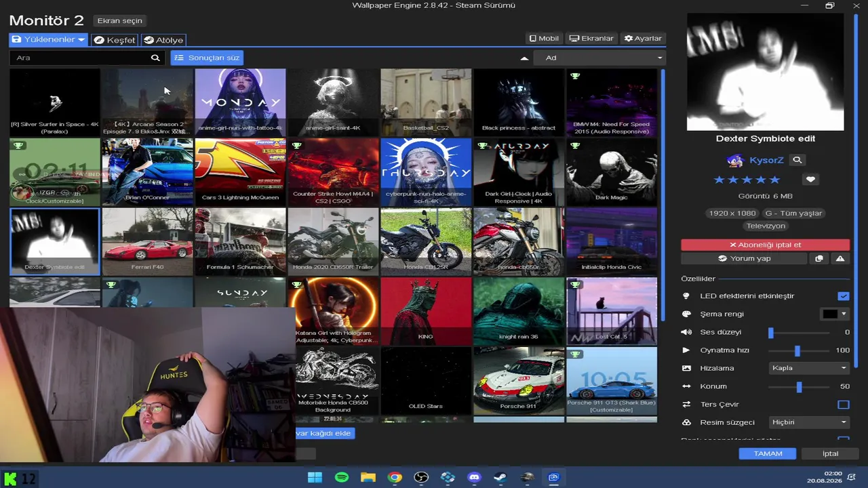Screen dimensions: 868x488
Task: Click trophy badge on Dark Magic wallpaper
Action: click(575, 146)
